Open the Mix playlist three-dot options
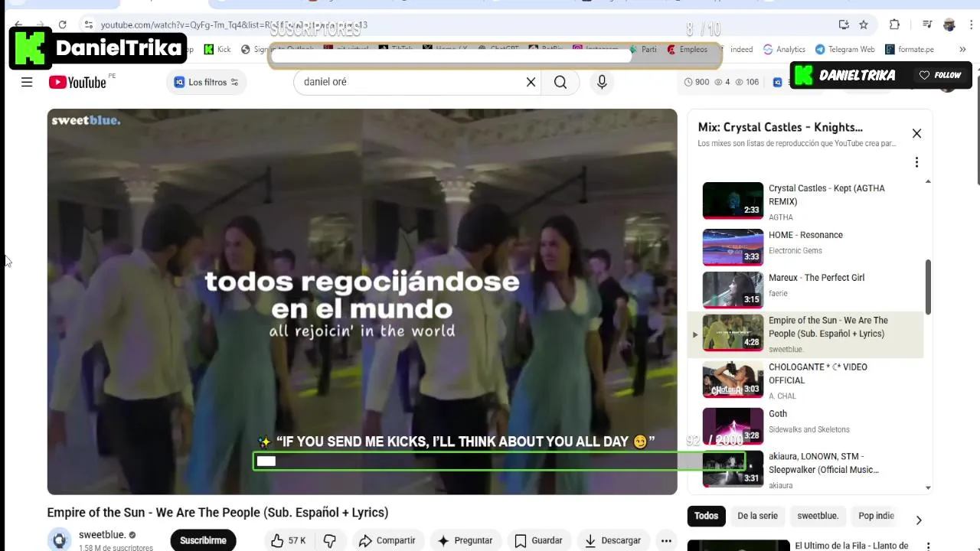 (x=916, y=162)
